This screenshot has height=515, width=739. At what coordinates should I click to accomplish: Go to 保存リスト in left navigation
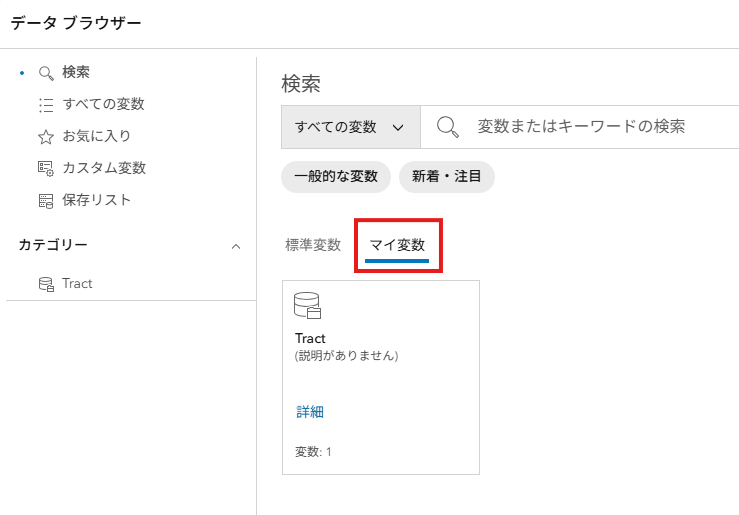point(96,200)
